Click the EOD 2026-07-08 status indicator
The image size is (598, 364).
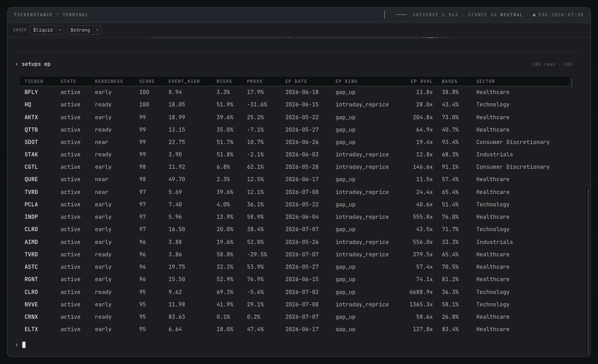tap(558, 15)
